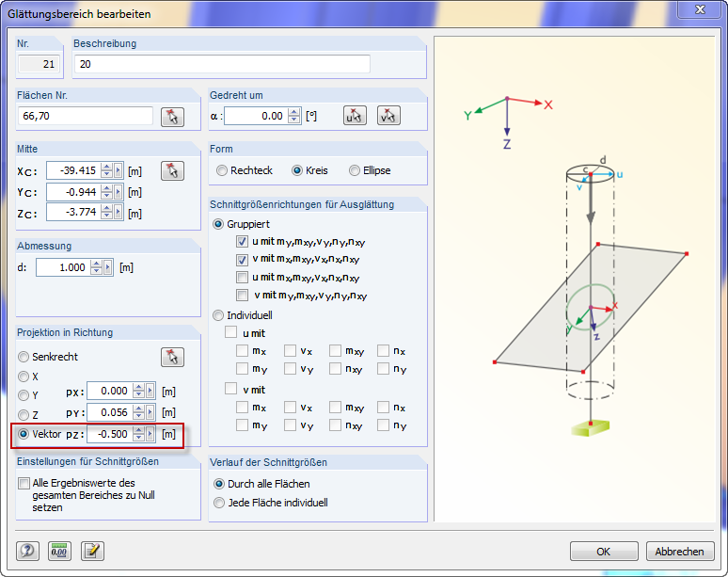The height and width of the screenshot is (577, 728).
Task: Click the α angle input field
Action: click(x=256, y=116)
